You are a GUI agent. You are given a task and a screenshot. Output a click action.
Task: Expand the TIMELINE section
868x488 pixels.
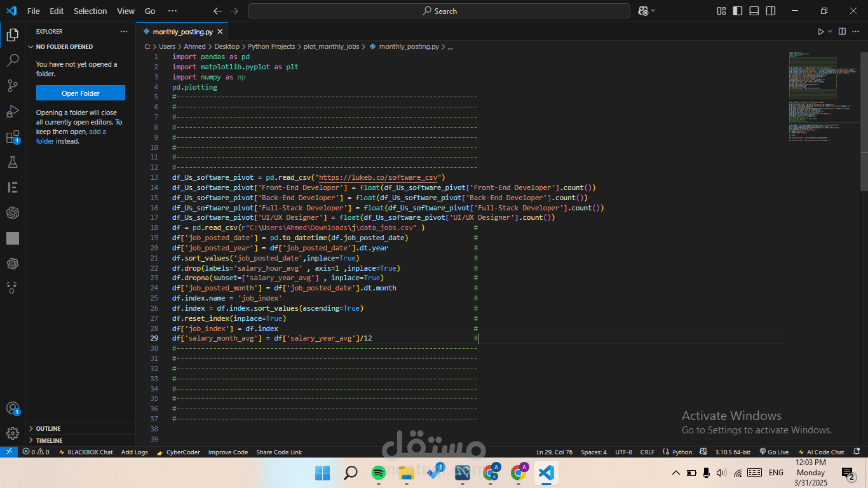click(49, 440)
